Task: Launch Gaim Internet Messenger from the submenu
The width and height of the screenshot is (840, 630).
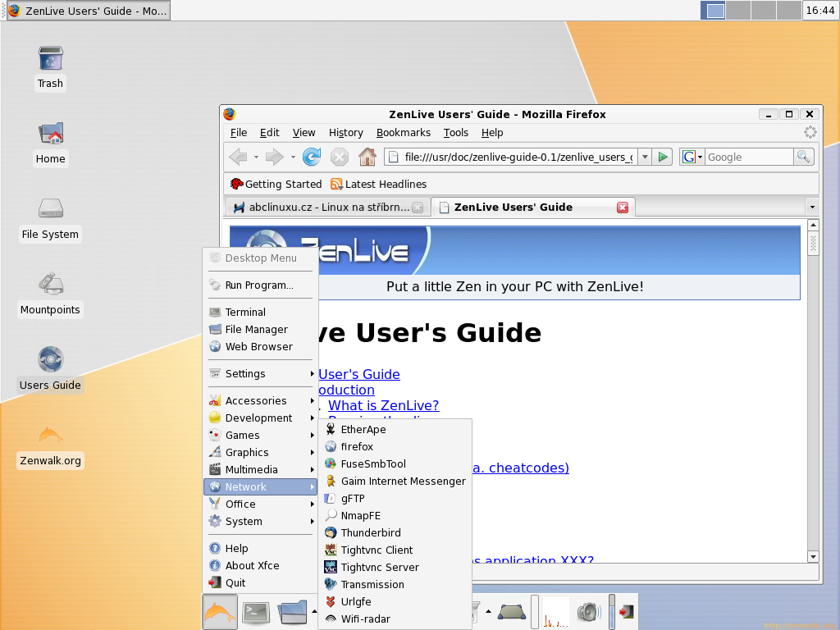Action: coord(395,481)
